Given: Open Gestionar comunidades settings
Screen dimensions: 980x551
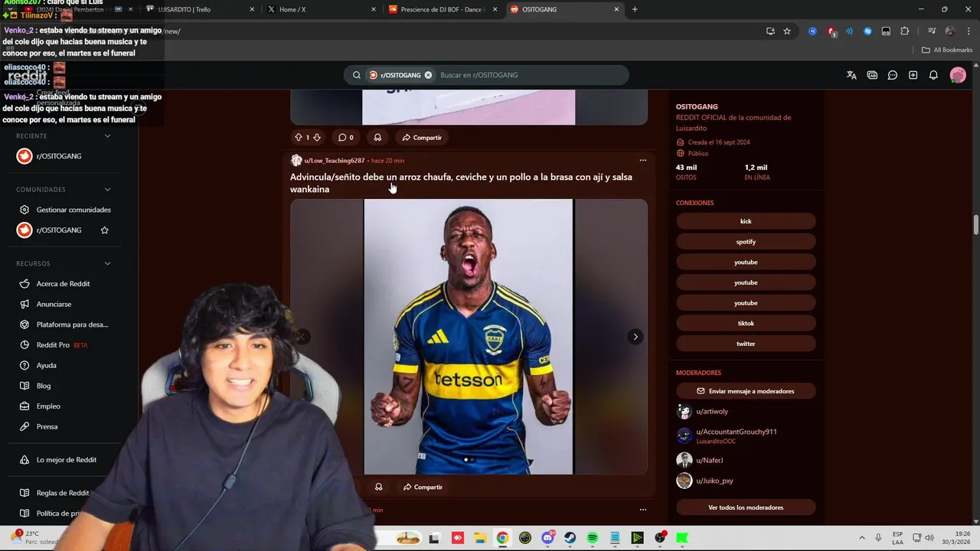Looking at the screenshot, I should pyautogui.click(x=73, y=210).
